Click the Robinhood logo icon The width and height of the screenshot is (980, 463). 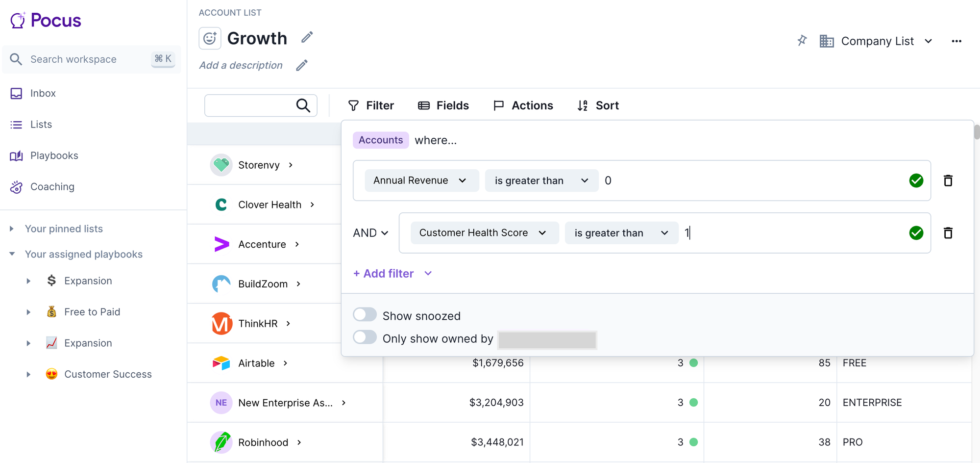point(221,442)
